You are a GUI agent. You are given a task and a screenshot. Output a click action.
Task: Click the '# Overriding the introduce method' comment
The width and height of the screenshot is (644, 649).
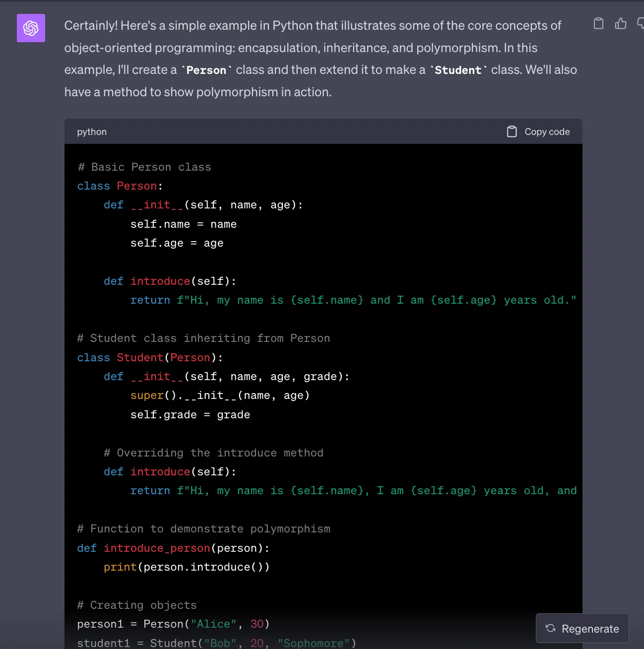(214, 453)
